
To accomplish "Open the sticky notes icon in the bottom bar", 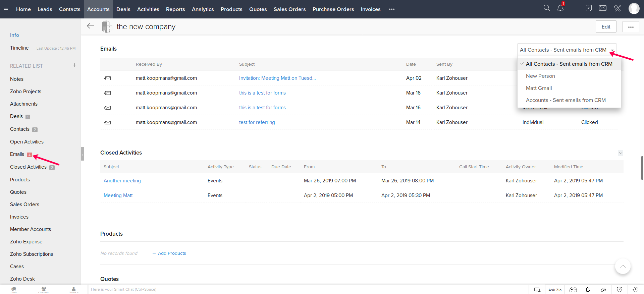I will coord(588,290).
